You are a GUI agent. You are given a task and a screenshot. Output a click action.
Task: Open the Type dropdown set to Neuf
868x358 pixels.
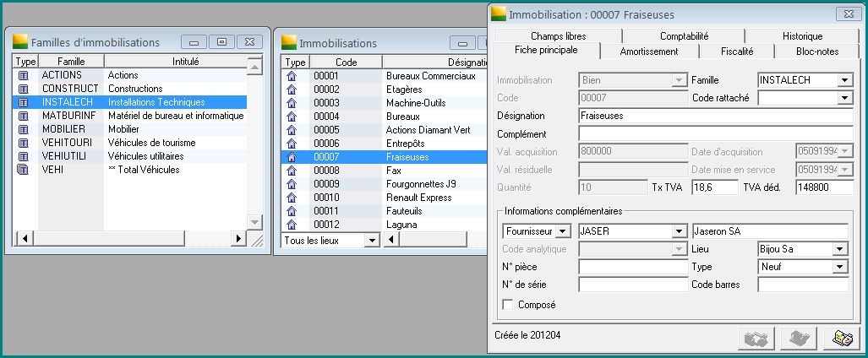[x=839, y=267]
